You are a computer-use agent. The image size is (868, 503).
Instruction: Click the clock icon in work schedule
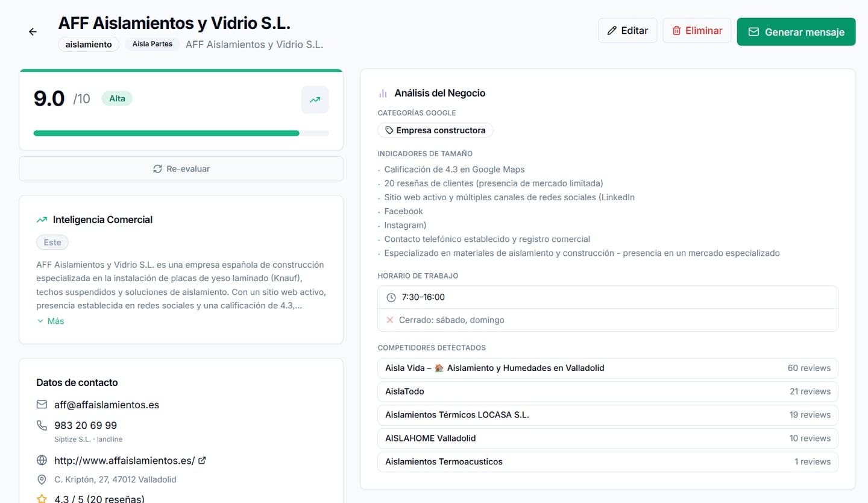(x=391, y=297)
